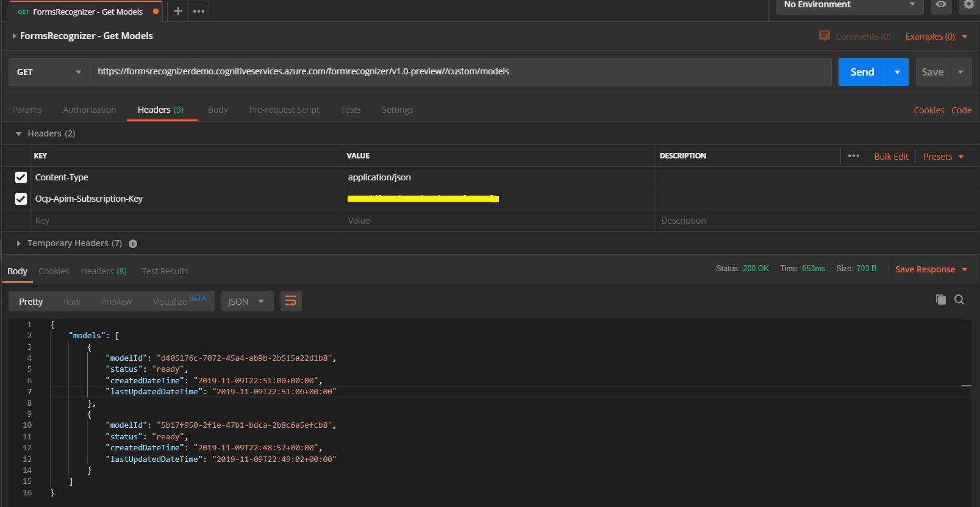Click Comments (0) link
This screenshot has height=507, width=980.
click(x=863, y=37)
